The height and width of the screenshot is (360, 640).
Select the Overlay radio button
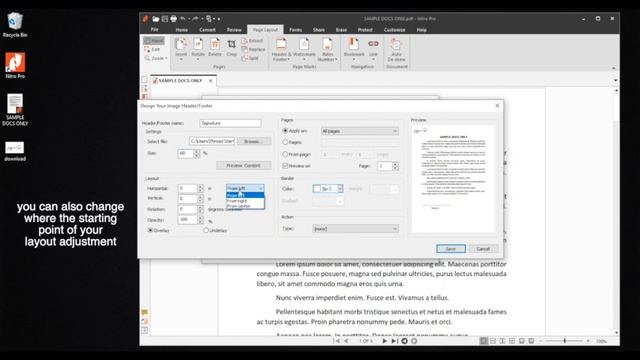(x=150, y=230)
